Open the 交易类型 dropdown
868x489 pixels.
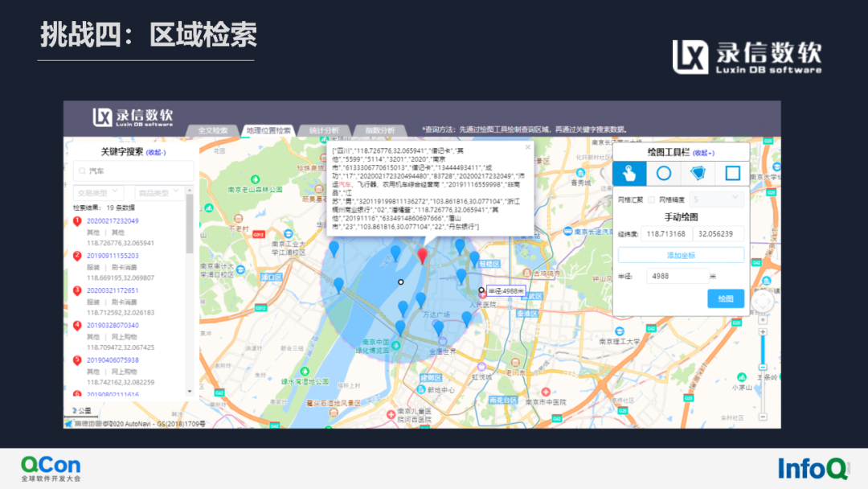pyautogui.click(x=98, y=192)
